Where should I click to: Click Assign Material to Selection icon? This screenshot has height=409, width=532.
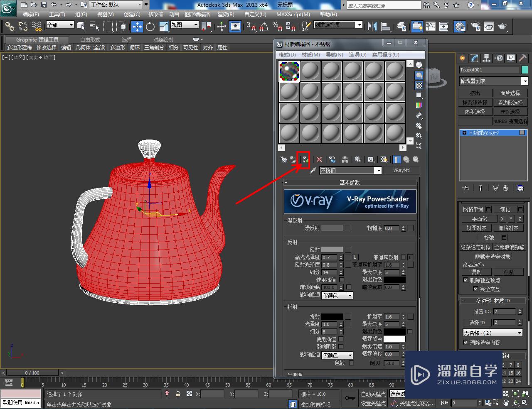pos(305,159)
